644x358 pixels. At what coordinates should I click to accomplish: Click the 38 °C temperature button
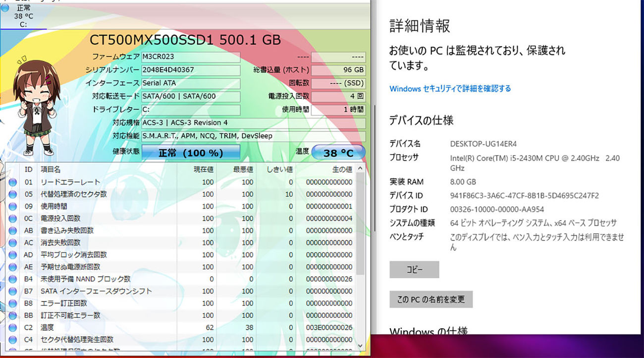pos(338,153)
